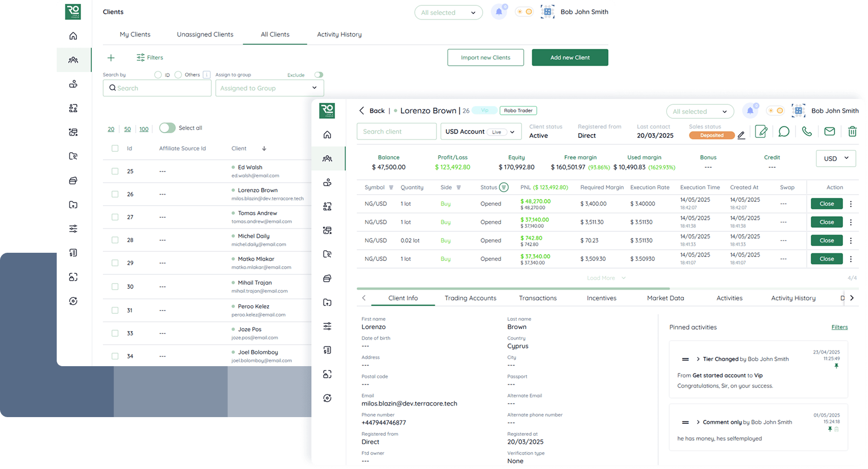
Task: Click user avatar beside Bob John Smith in detail header
Action: pyautogui.click(x=798, y=111)
